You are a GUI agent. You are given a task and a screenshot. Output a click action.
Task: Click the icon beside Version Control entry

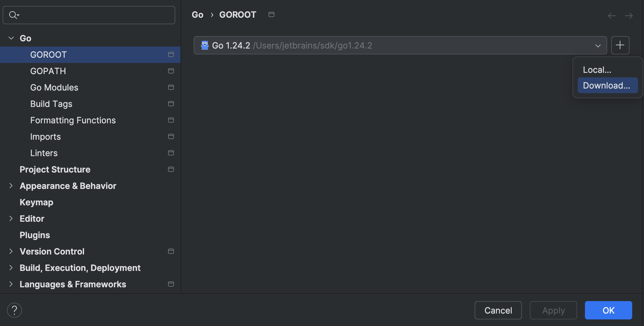(x=171, y=251)
